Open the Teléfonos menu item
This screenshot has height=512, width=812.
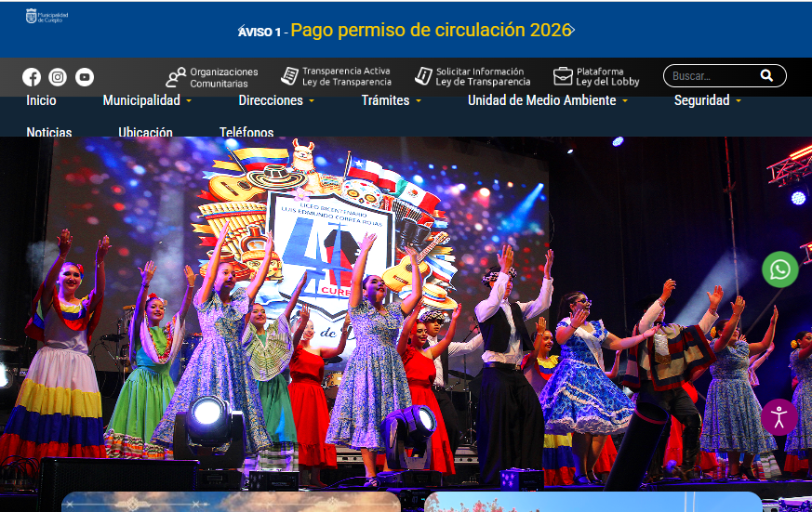click(246, 132)
